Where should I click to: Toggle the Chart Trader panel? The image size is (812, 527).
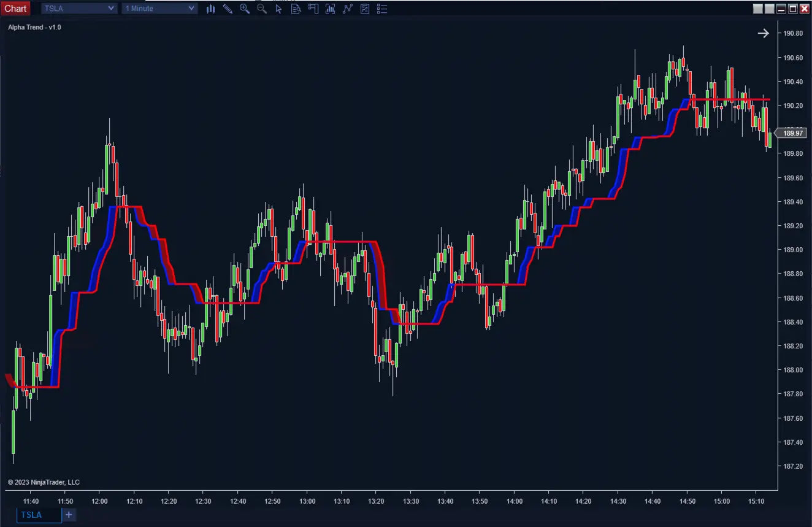click(x=313, y=8)
